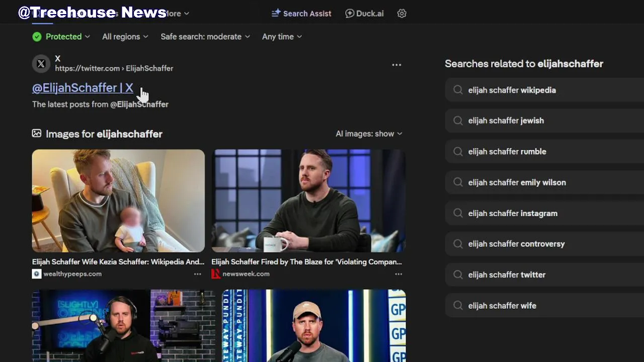
Task: Open the @ElijahSchaffer | X result link
Action: 83,88
